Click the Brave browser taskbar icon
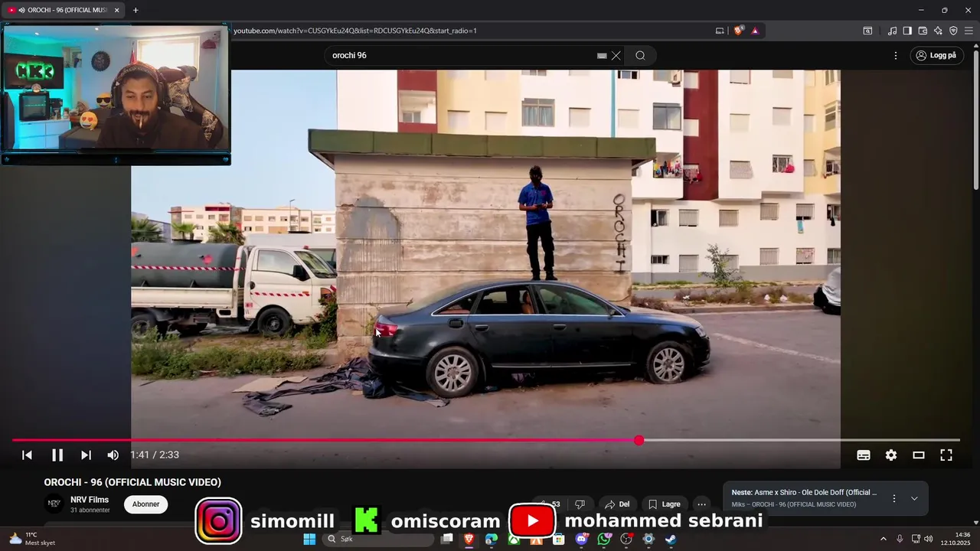The height and width of the screenshot is (551, 980). [x=469, y=539]
